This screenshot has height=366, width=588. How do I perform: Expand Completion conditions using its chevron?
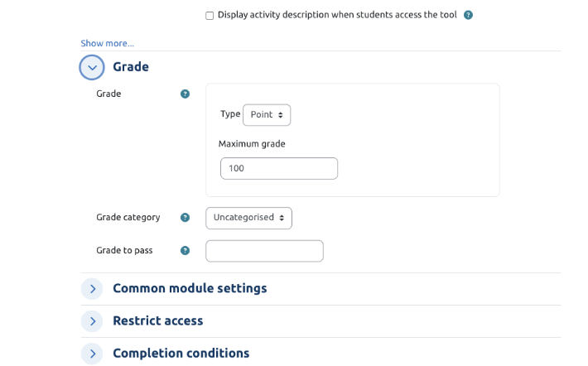92,354
